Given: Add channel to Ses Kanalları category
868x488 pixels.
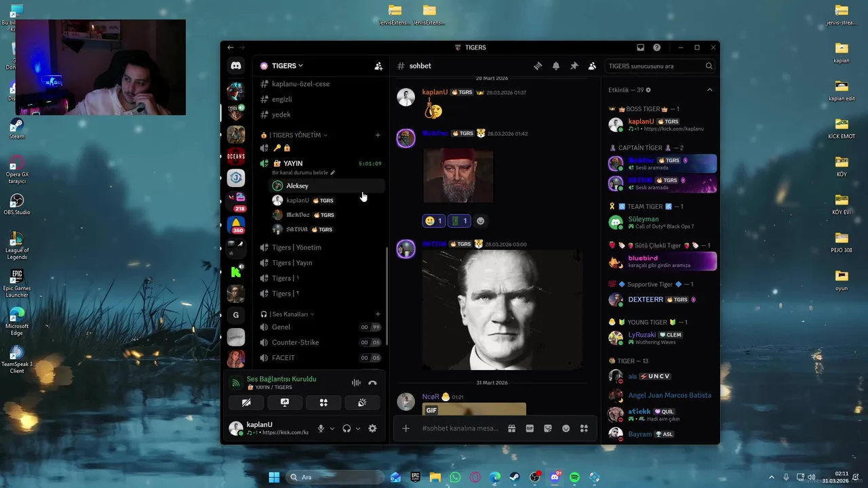Looking at the screenshot, I should tap(378, 314).
